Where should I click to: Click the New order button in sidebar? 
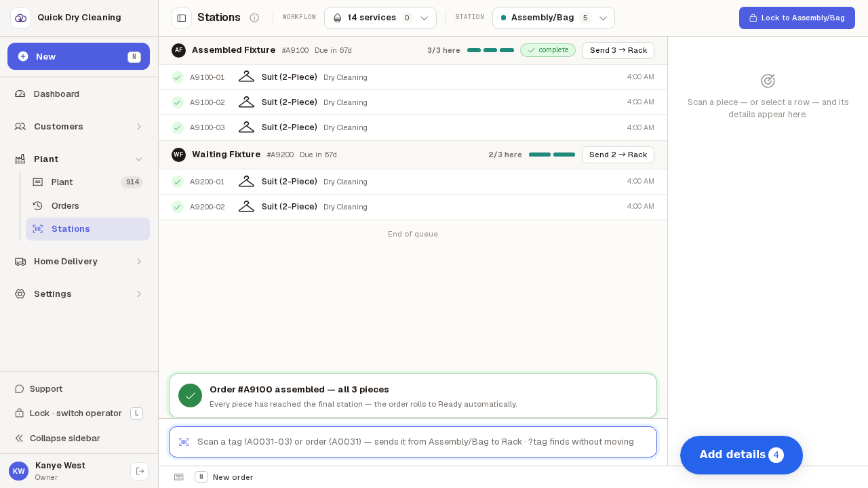(79, 56)
